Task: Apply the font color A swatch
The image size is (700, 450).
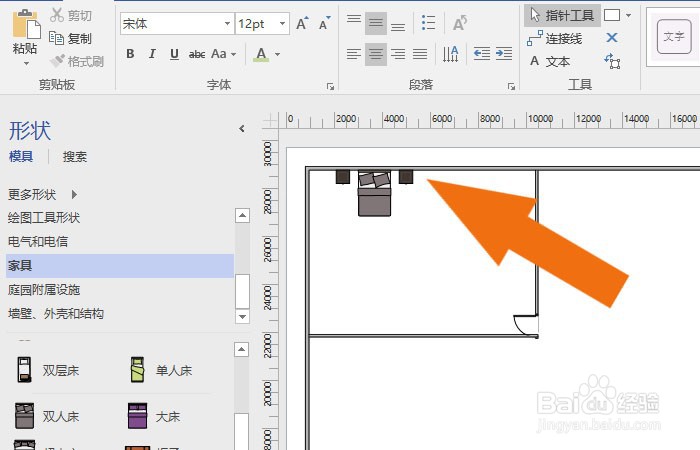Action: click(x=262, y=54)
